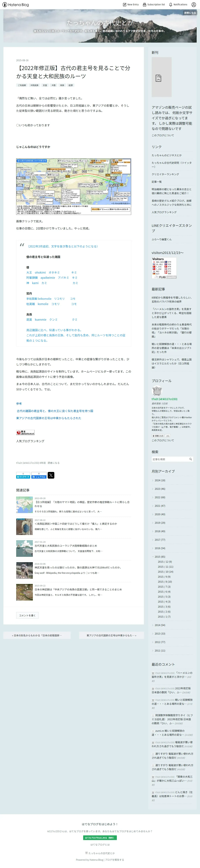
Task: Click footer ブログを報告する link
Action: click(x=114, y=860)
